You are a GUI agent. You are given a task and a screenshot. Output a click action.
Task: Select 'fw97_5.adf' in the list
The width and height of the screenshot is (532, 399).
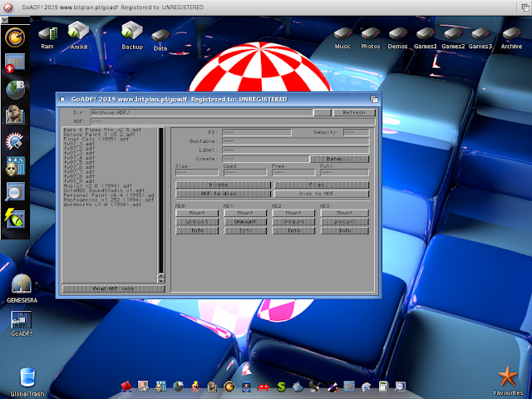80,162
